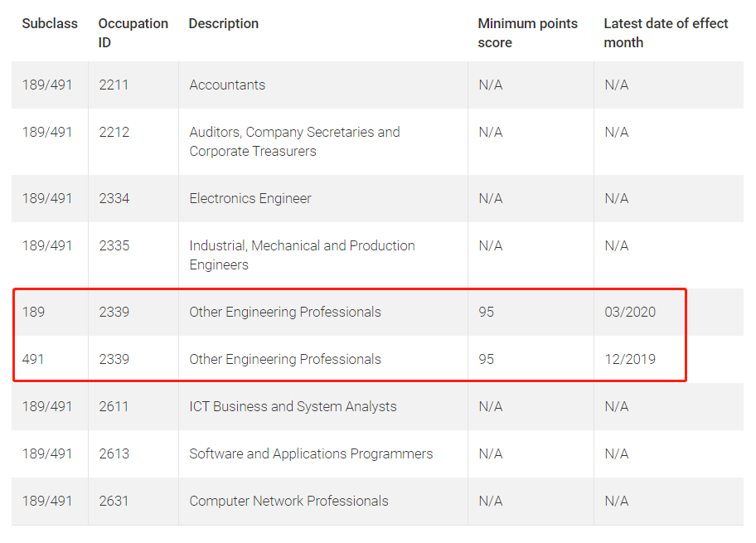Click N/A points score in Computer Network Professionals row
Image resolution: width=756 pixels, height=543 pixels.
point(491,501)
